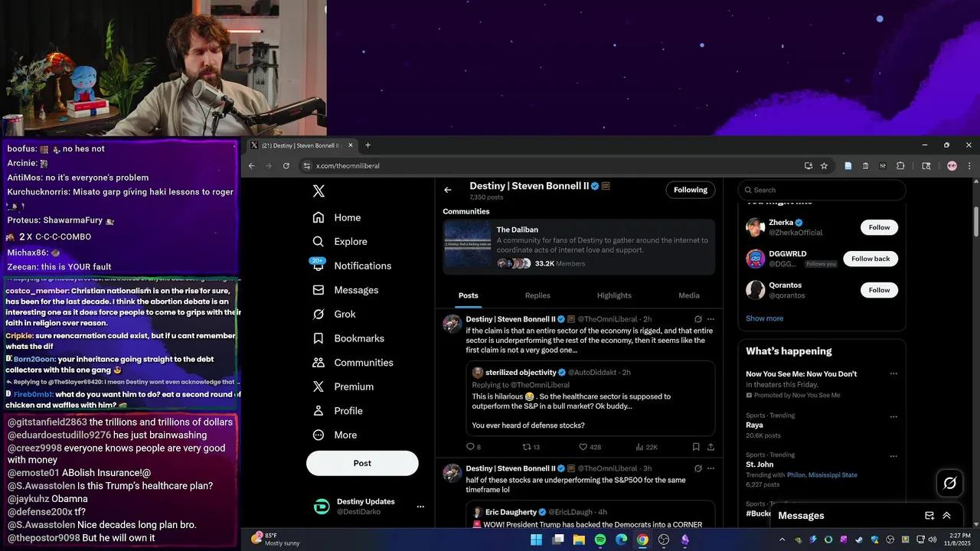Open Profile from the X sidebar
Image resolution: width=980 pixels, height=551 pixels.
coord(338,411)
